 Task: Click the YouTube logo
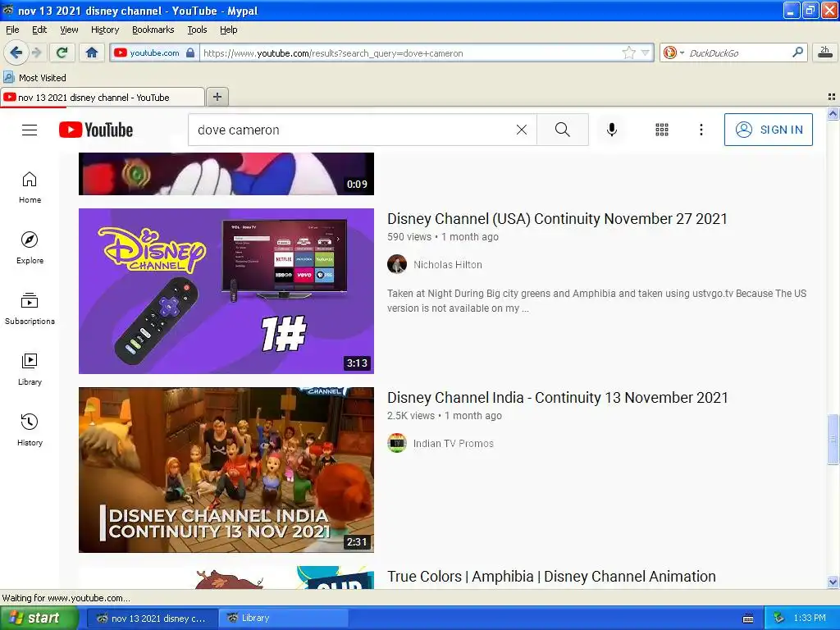click(x=96, y=130)
